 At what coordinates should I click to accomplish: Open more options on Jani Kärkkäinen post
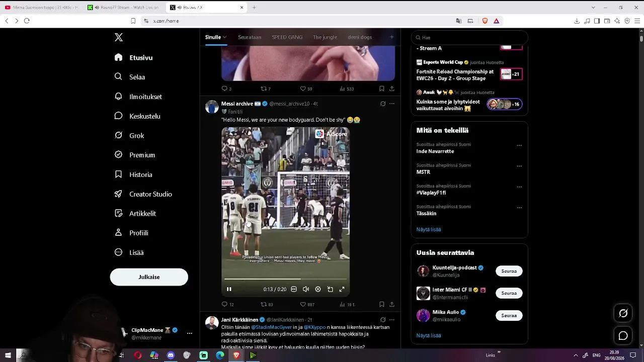[392, 320]
